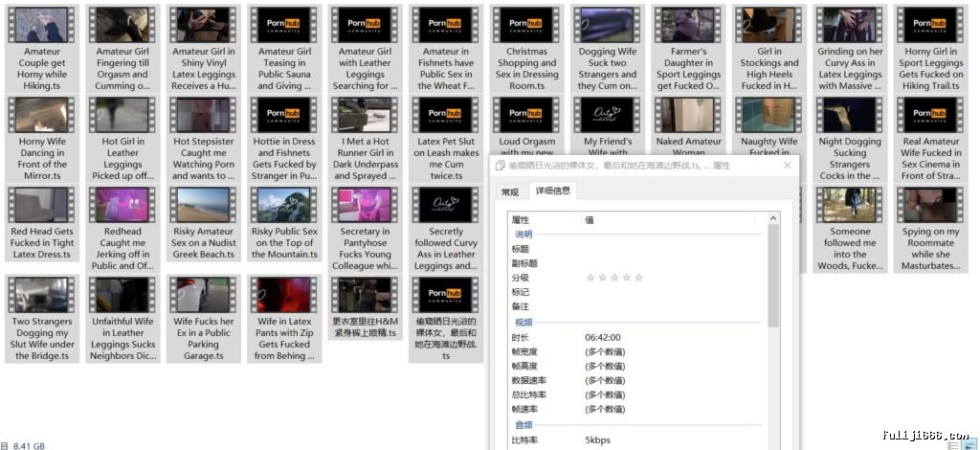Set 分级 rating to one star
The height and width of the screenshot is (450, 980).
(x=590, y=278)
